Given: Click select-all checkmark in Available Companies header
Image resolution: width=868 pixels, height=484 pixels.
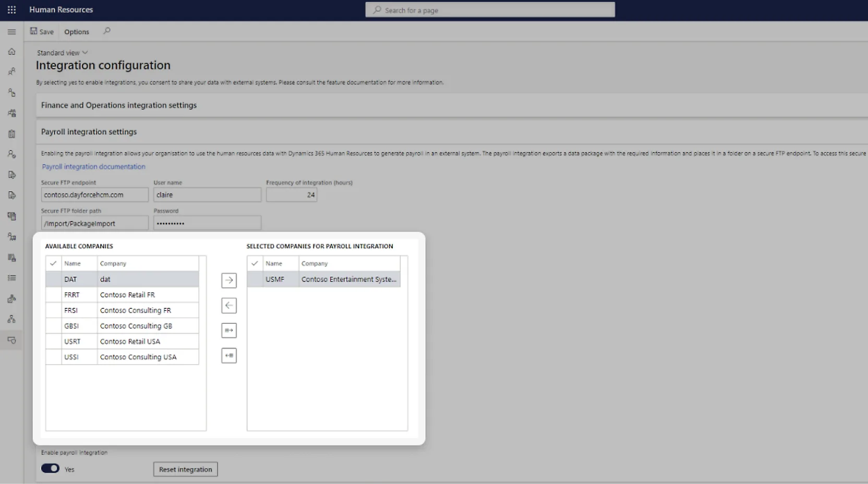Looking at the screenshot, I should click(x=53, y=263).
